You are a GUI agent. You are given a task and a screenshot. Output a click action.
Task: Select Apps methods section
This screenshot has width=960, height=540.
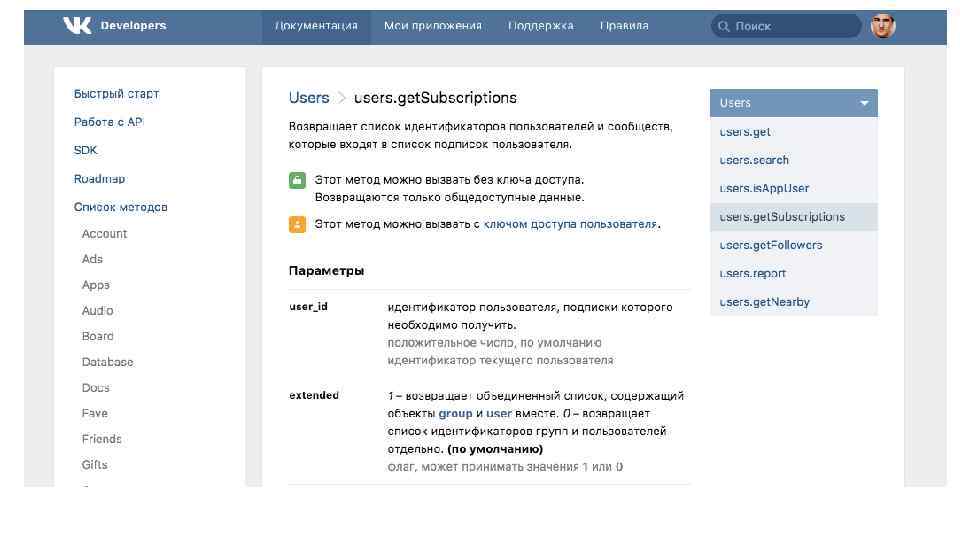click(96, 285)
